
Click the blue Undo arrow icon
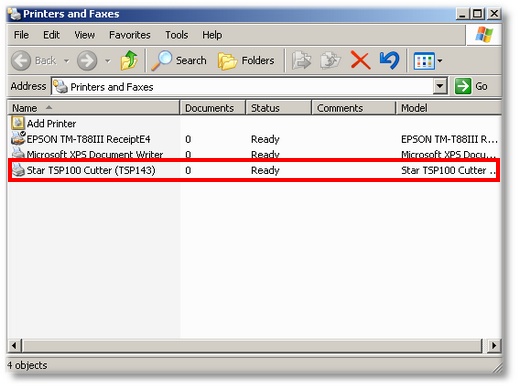[389, 61]
